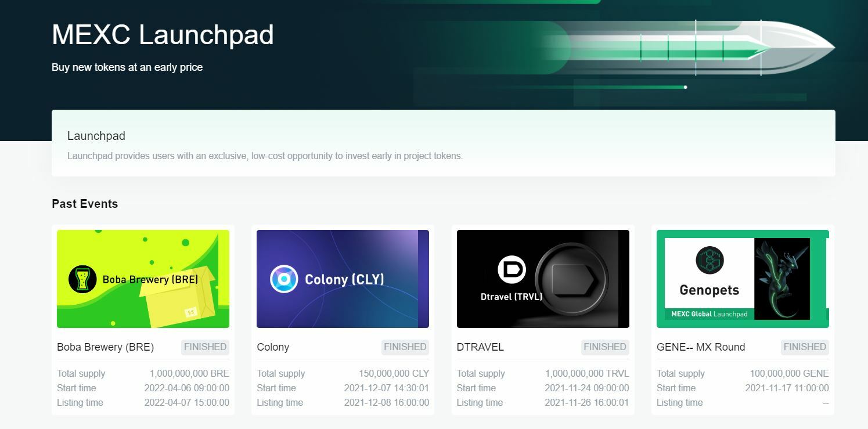Click the 'MEXC Global Launchpad' label on Genopets banner
The image size is (868, 429).
point(709,314)
